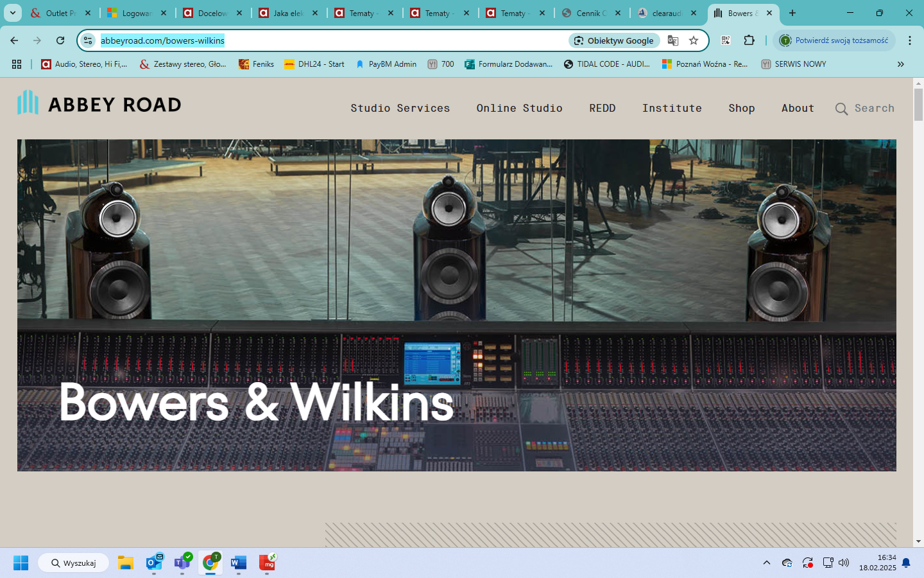This screenshot has width=924, height=578.
Task: Open the notifications bell icon
Action: 906,563
